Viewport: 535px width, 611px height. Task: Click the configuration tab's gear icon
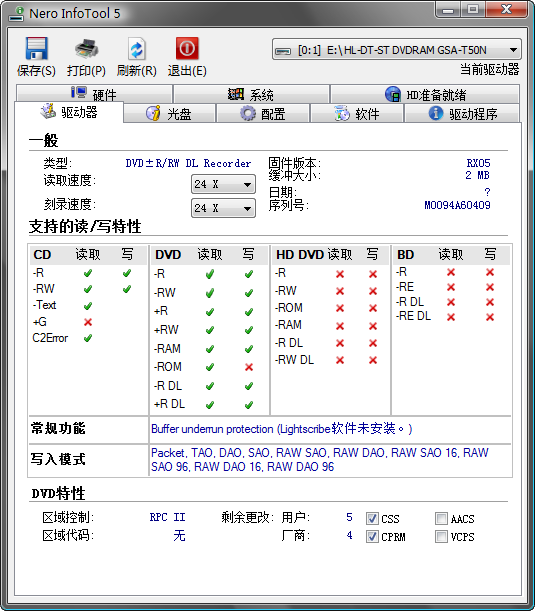247,113
